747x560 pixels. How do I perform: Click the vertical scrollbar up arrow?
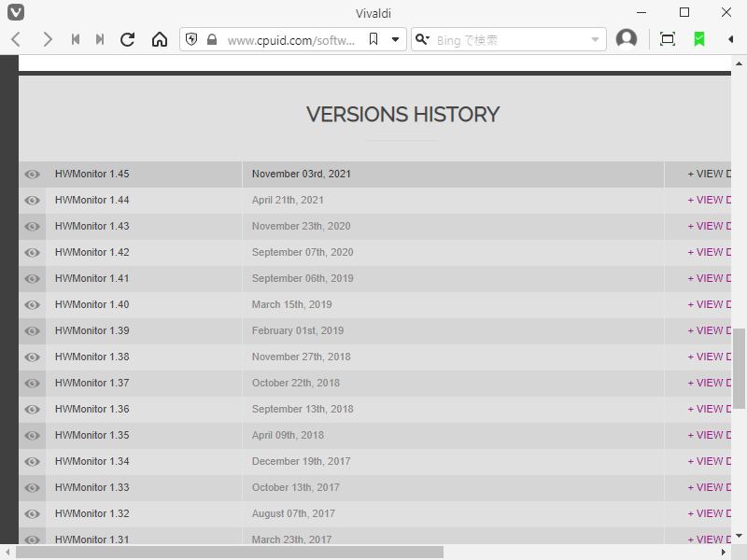click(x=739, y=63)
